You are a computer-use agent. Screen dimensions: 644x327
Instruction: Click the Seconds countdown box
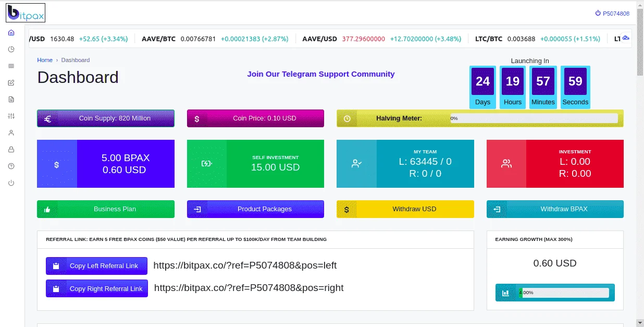(x=575, y=87)
